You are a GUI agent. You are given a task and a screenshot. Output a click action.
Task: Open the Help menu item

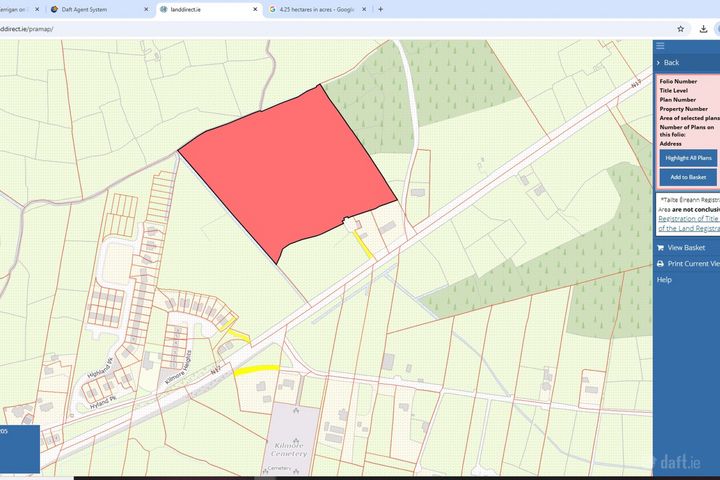click(664, 280)
